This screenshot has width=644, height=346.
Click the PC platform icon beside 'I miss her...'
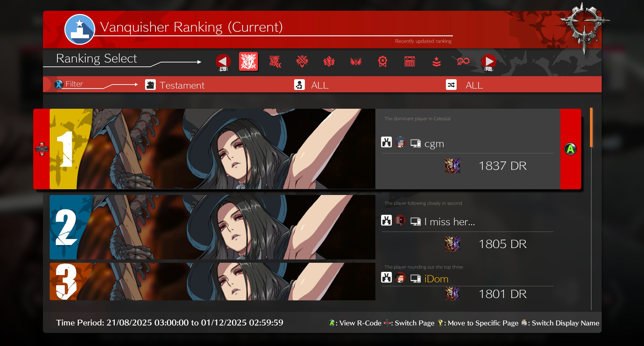(x=416, y=222)
